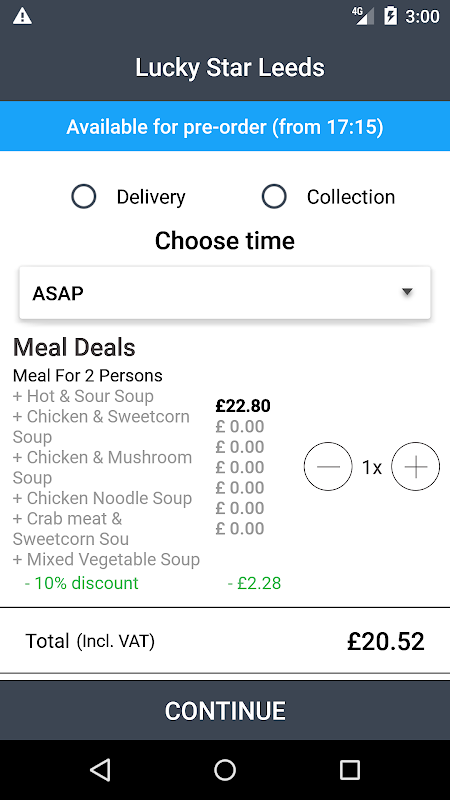Decrease meal quantity with minus icon

(328, 466)
